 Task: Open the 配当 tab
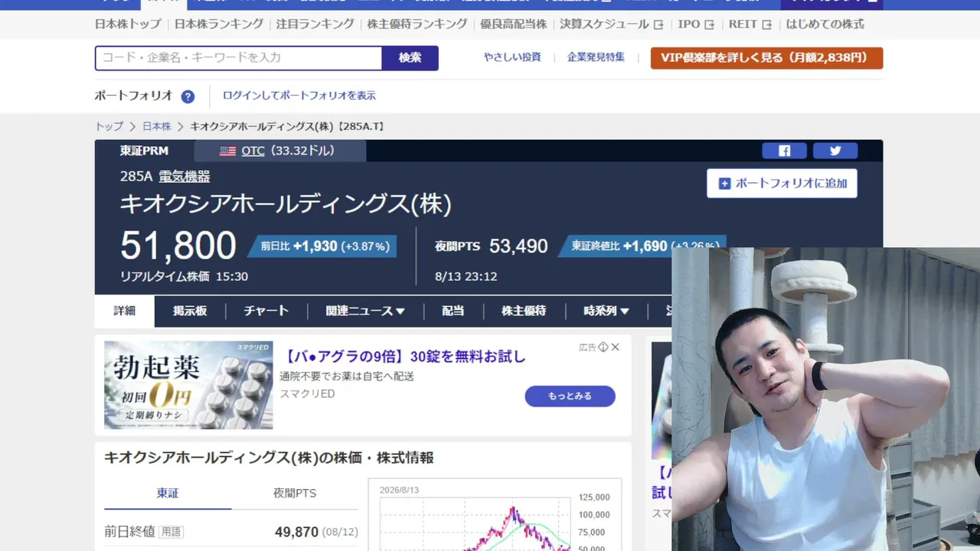point(453,311)
